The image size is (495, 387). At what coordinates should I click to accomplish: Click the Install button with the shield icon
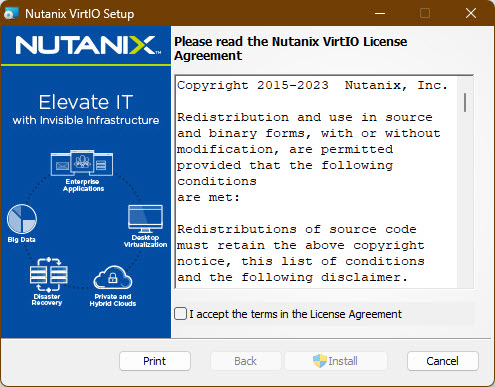[x=336, y=361]
